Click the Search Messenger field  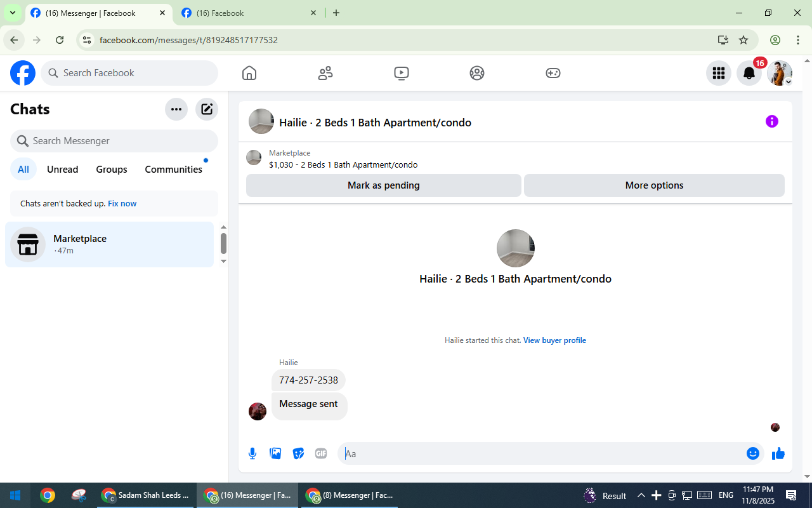pos(114,141)
